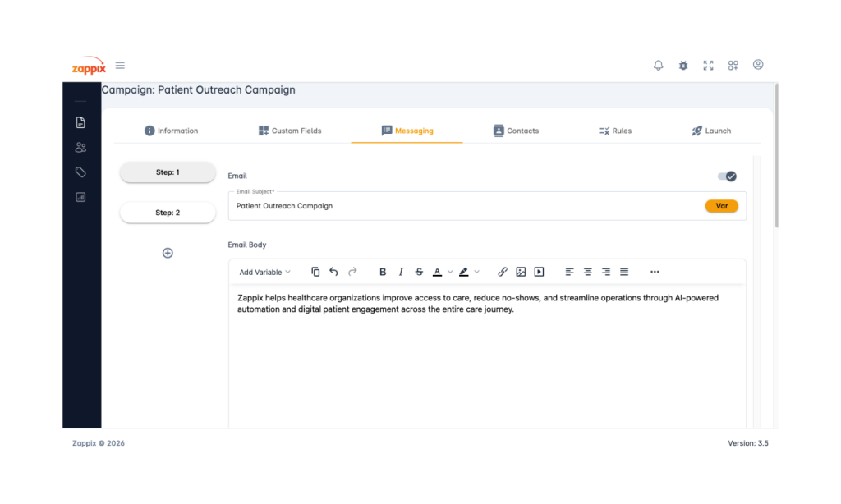Open the tags icon in the sidebar
Viewport: 841px width, 504px height.
tap(80, 172)
